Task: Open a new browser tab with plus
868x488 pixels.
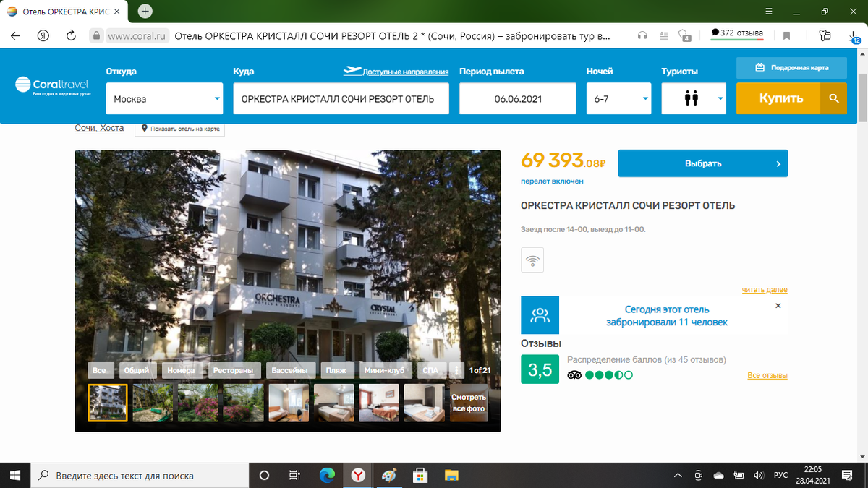Action: [145, 12]
